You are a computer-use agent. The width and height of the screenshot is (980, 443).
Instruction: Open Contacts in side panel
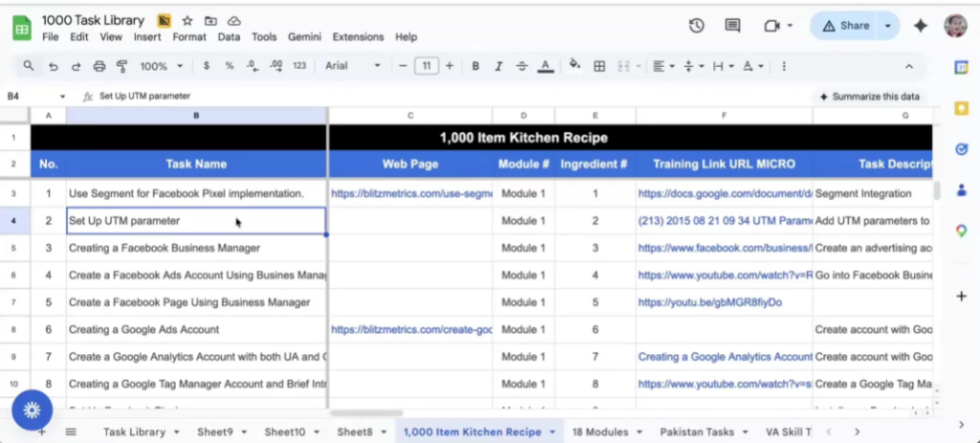(x=961, y=190)
